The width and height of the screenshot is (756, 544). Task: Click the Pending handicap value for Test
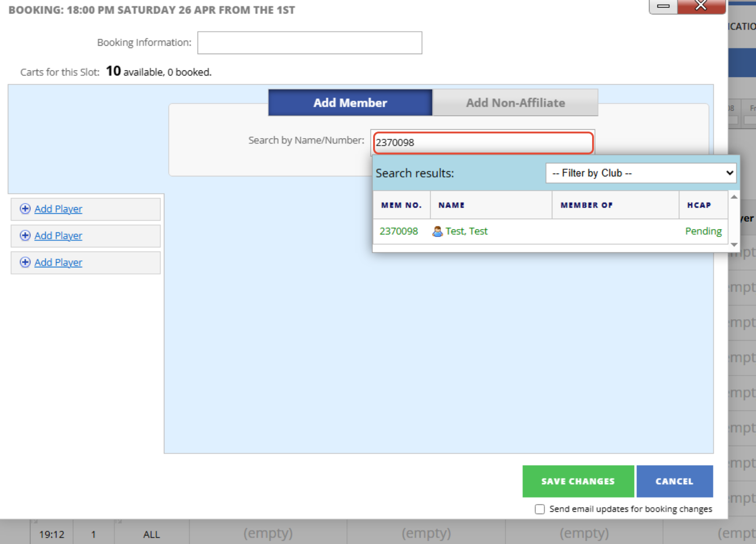(x=703, y=231)
